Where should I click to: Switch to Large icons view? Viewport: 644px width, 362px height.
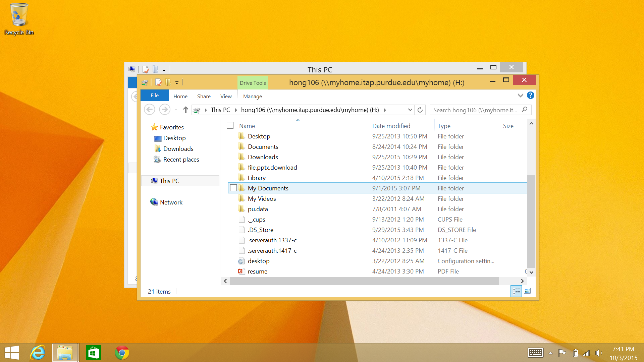[x=527, y=291]
